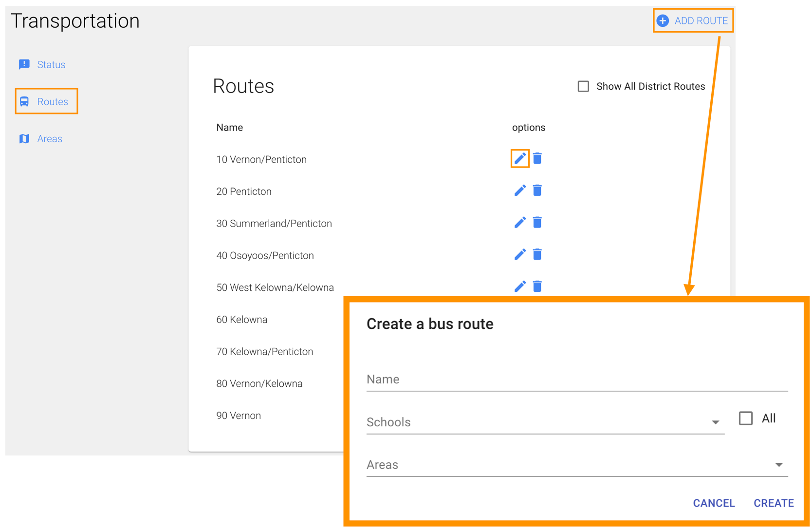The image size is (812, 531).
Task: Delete the 50 West Kelowna/Kelowna route
Action: tap(537, 286)
